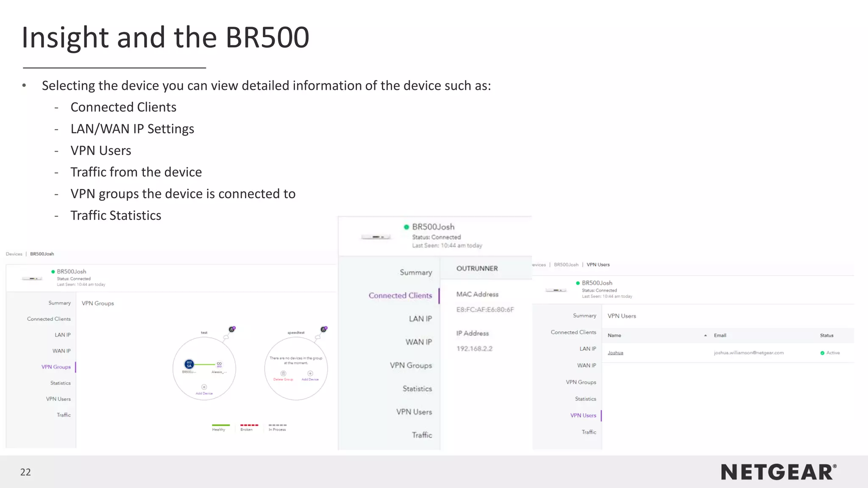Viewport: 868px width, 488px height.
Task: Select the OUTRUNNER client header
Action: [477, 269]
